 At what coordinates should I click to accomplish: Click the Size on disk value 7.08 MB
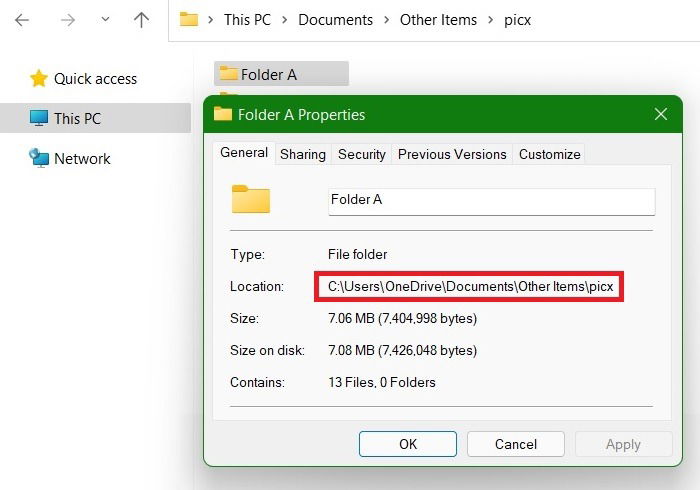(x=402, y=351)
